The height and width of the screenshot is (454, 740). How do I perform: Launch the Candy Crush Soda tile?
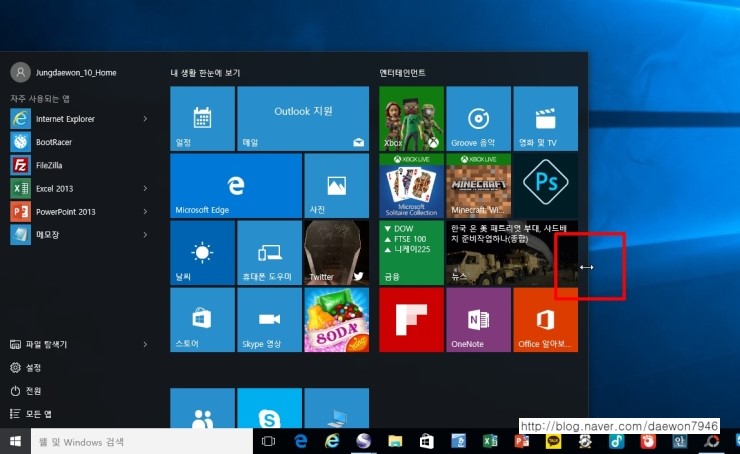click(336, 320)
